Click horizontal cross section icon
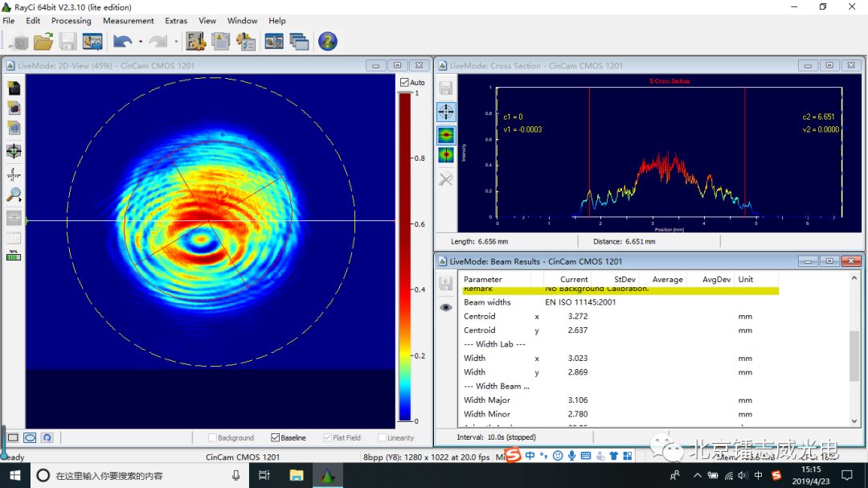868x488 pixels. click(x=446, y=134)
